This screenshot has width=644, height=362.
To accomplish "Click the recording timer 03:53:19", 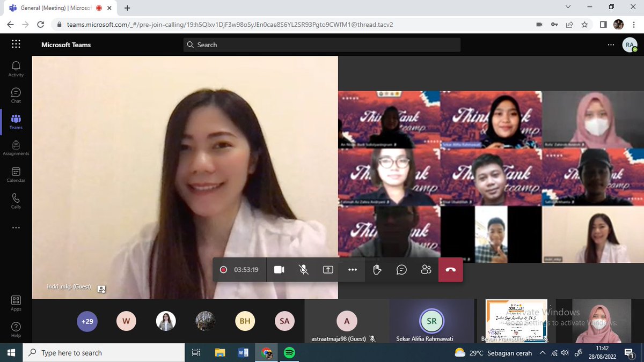I will [246, 270].
